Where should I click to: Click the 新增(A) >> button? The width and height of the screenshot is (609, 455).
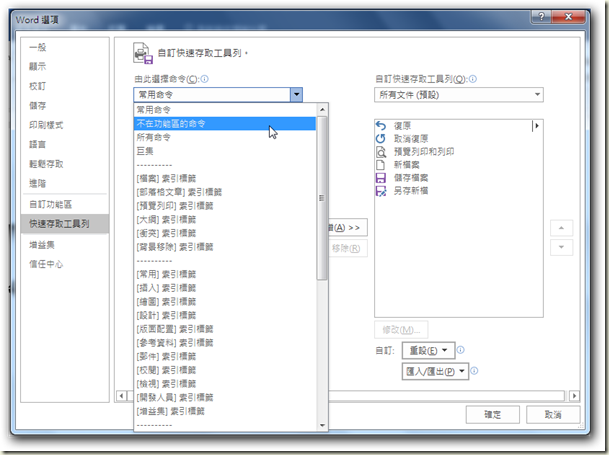click(348, 228)
